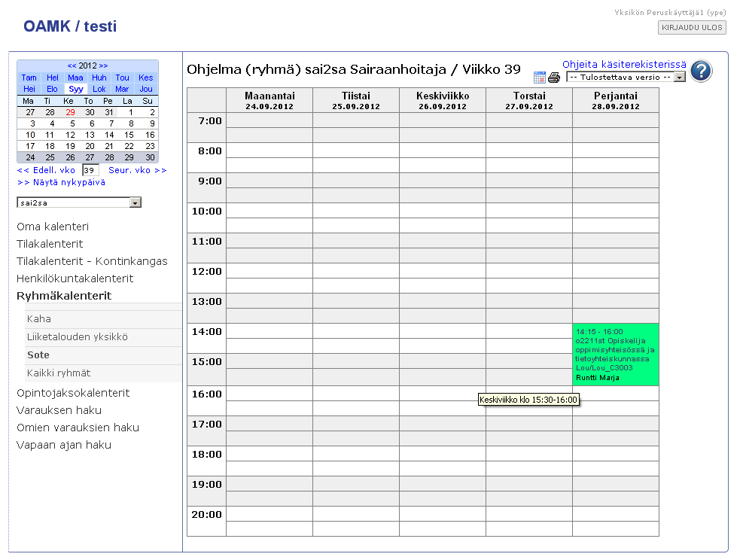Go to previous week via Edell. vko
The image size is (743, 560).
point(46,170)
